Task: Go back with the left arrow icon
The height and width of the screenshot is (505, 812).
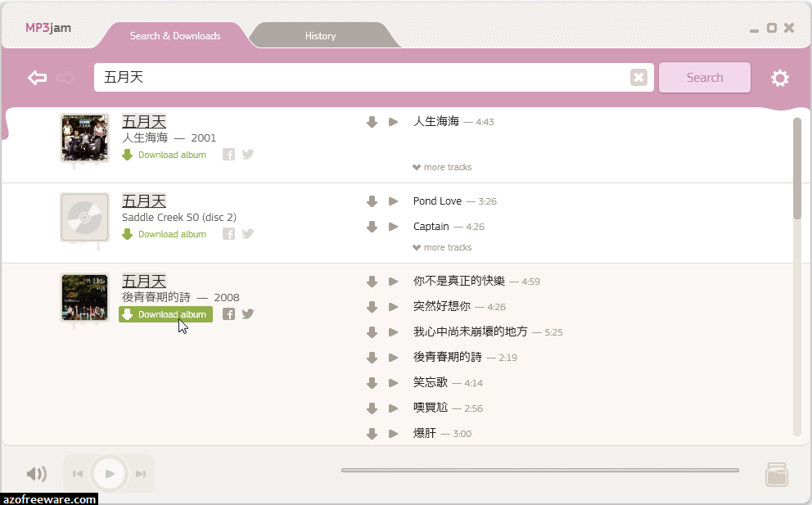Action: 38,78
